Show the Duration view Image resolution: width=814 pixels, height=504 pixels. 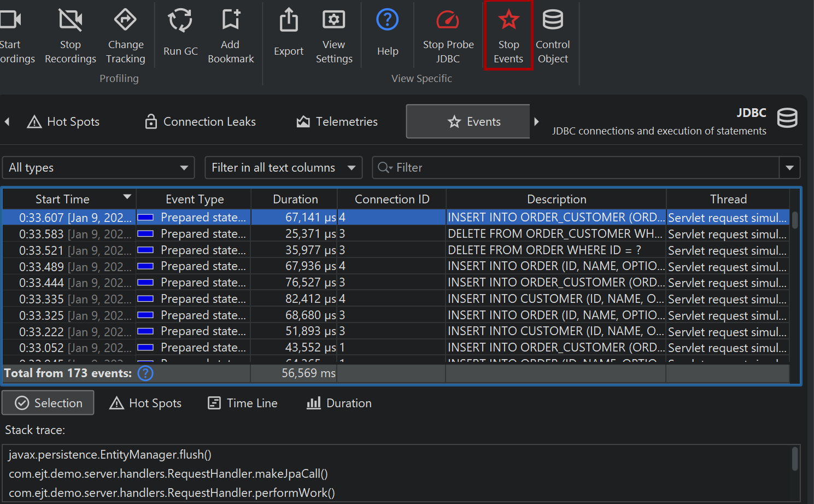[x=339, y=403]
